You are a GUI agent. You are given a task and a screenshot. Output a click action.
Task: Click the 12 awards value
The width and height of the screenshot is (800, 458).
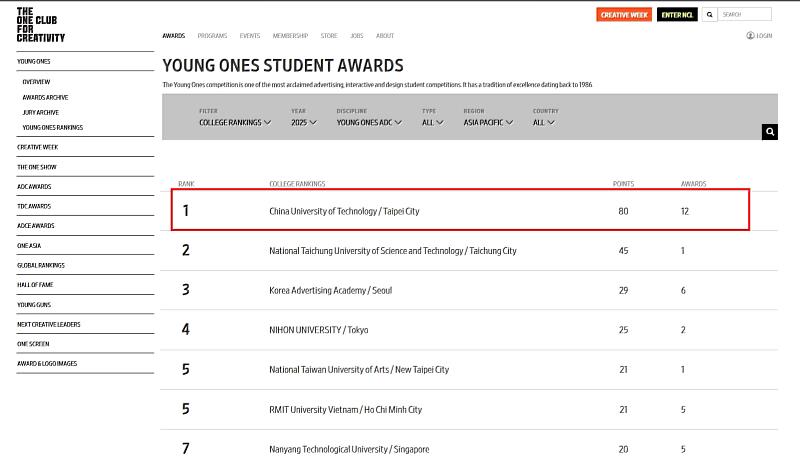(685, 211)
